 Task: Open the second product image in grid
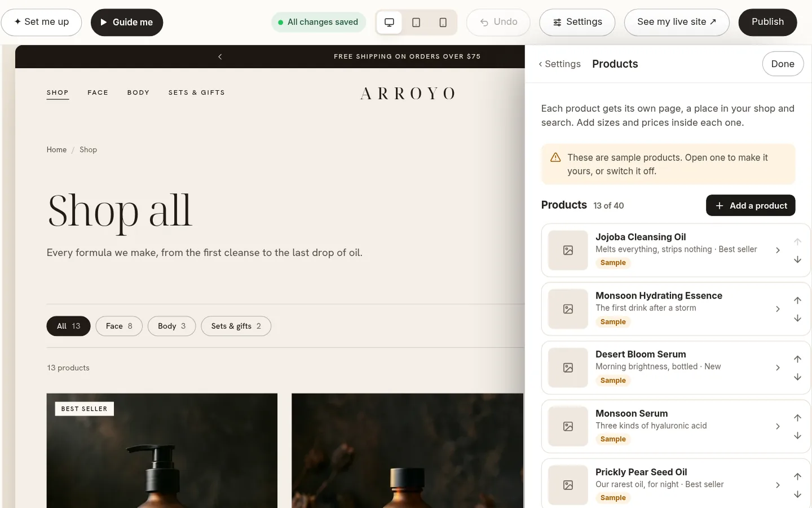pyautogui.click(x=407, y=450)
